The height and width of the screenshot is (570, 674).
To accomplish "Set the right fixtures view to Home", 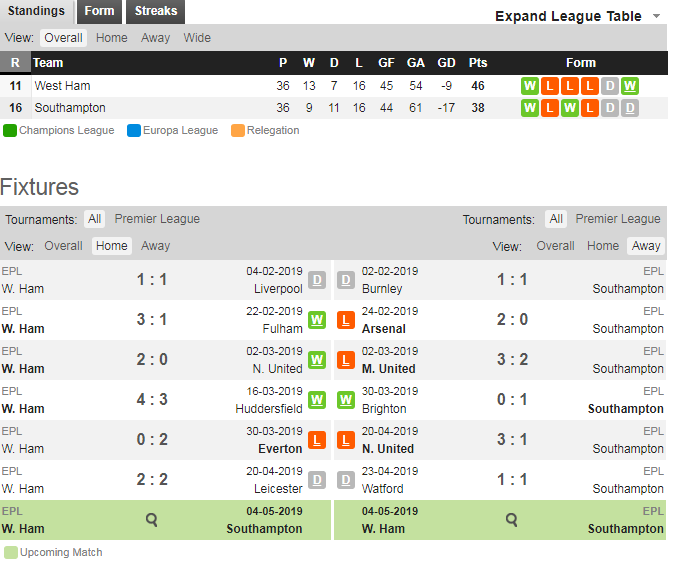I will pyautogui.click(x=603, y=246).
